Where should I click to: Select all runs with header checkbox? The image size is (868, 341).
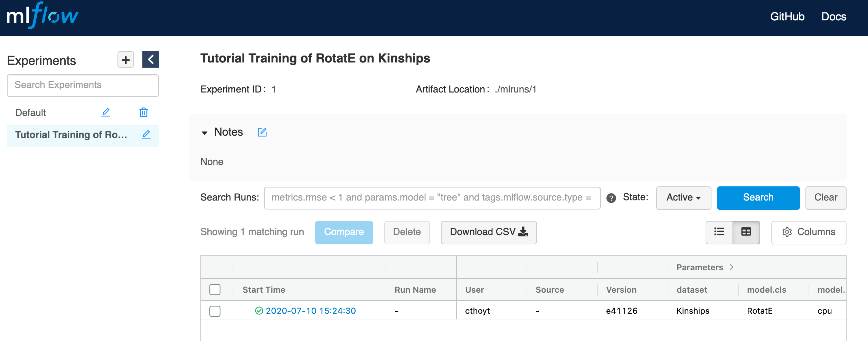pyautogui.click(x=215, y=290)
